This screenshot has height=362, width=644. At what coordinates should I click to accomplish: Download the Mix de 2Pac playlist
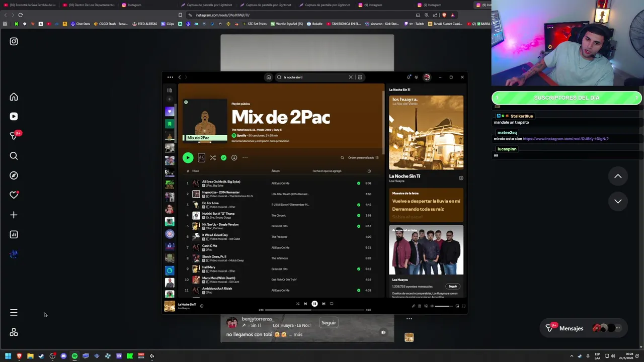[234, 158]
